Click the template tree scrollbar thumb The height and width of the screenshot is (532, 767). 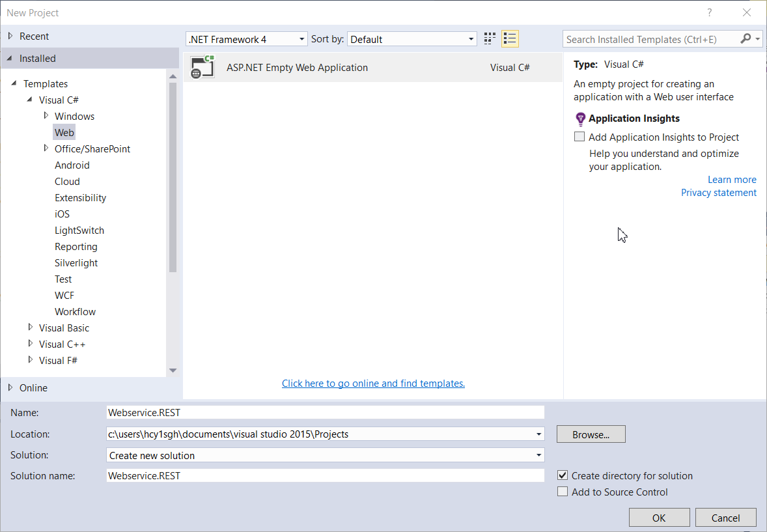click(x=173, y=177)
